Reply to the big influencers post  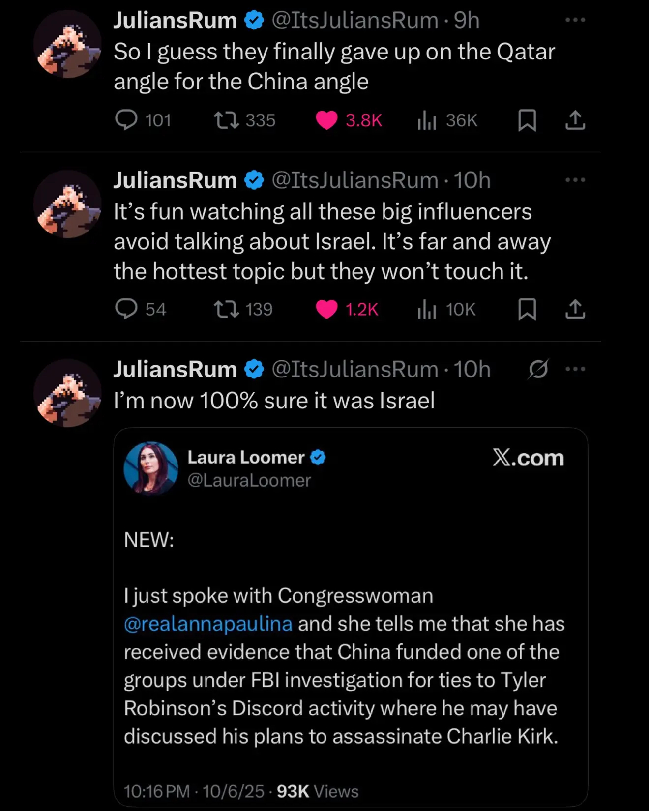(x=126, y=309)
